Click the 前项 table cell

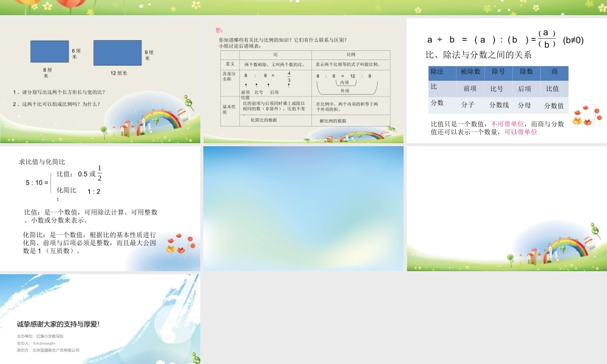[470, 89]
